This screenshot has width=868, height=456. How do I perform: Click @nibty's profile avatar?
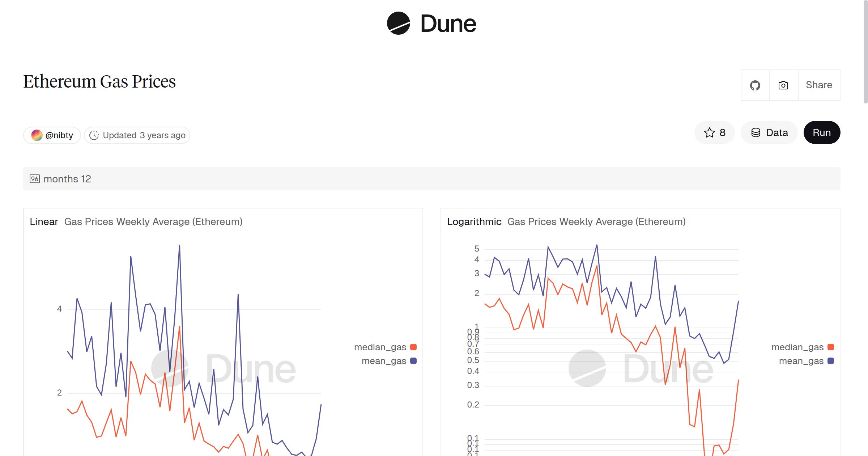click(37, 135)
